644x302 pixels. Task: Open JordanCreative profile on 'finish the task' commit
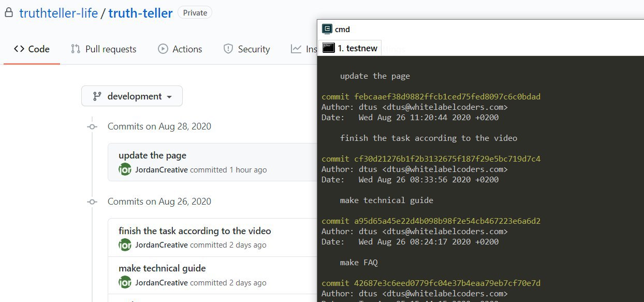[x=162, y=245]
